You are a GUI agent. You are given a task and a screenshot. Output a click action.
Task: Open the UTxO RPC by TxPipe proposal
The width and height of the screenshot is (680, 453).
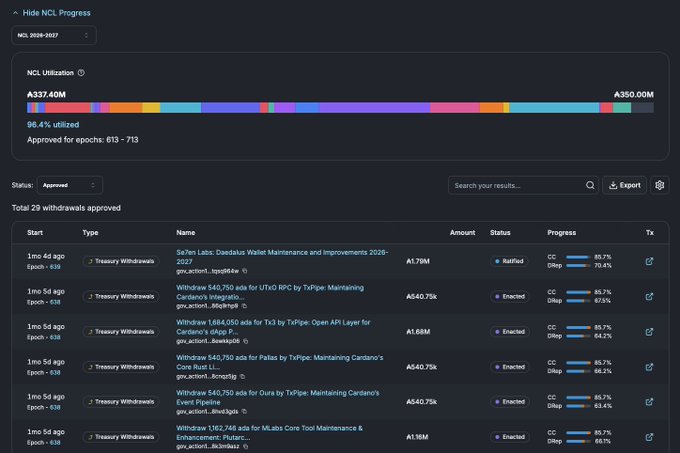point(270,292)
